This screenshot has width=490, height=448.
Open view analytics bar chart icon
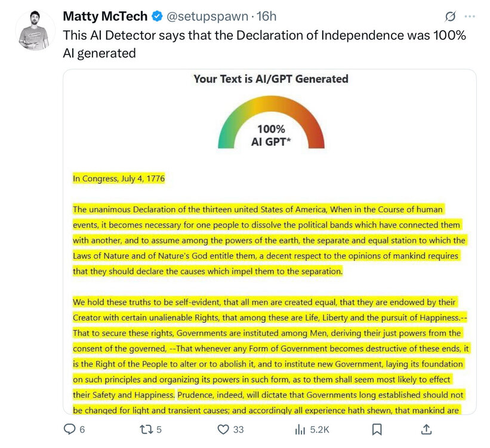click(x=301, y=429)
